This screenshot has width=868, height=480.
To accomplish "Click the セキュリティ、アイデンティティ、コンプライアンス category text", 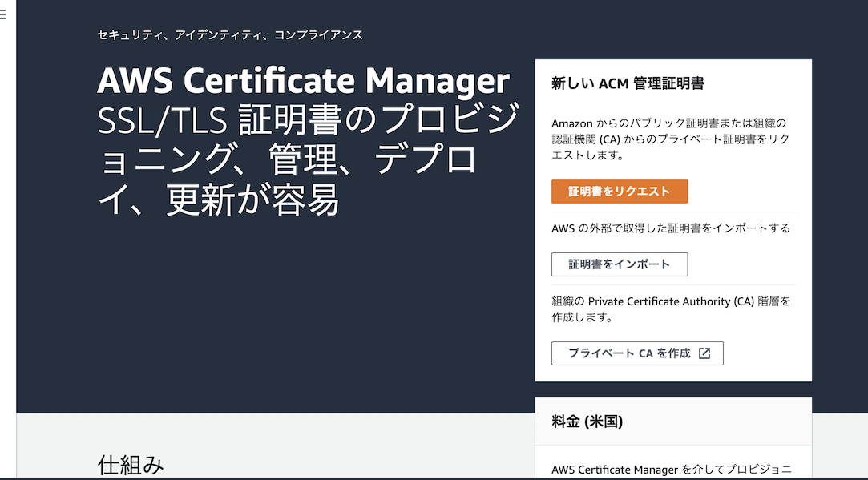I will 230,35.
